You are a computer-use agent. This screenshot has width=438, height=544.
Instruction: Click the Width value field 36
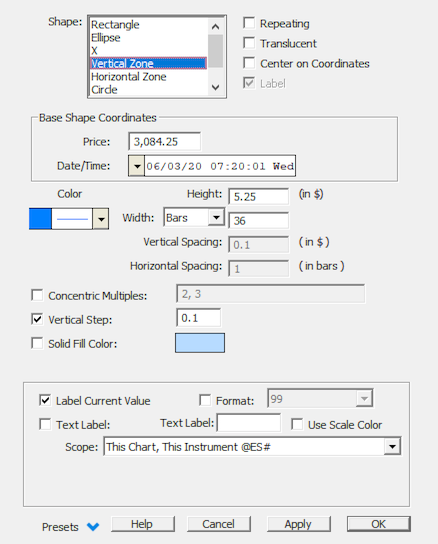tap(259, 220)
